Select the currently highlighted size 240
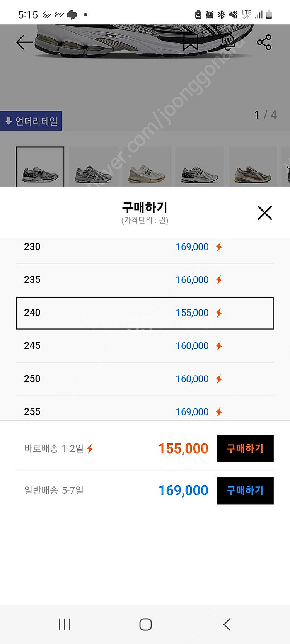 point(145,313)
